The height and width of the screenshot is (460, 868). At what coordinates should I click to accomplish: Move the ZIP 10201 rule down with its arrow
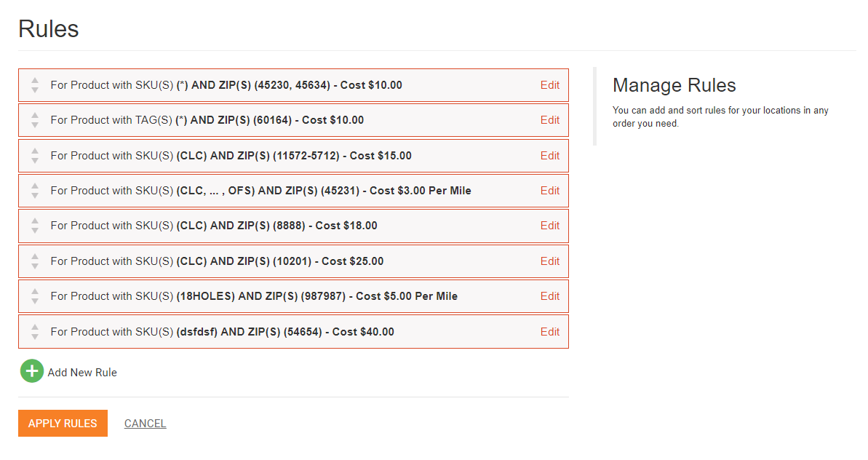[35, 266]
